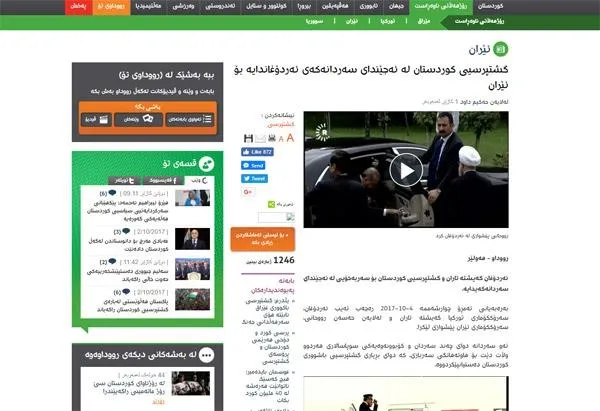Select عێراق in green sub-navigation
The image size is (600, 411).
coord(424,21)
